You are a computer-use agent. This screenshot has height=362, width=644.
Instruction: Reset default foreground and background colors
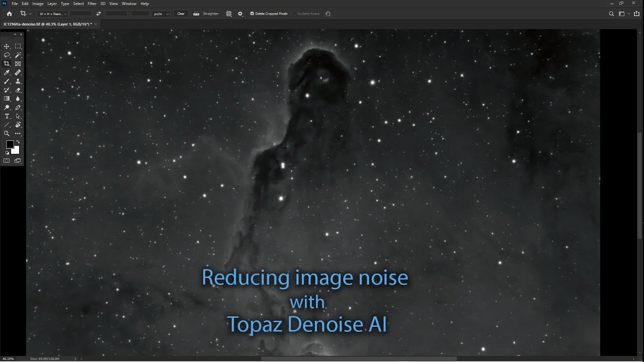[x=7, y=152]
